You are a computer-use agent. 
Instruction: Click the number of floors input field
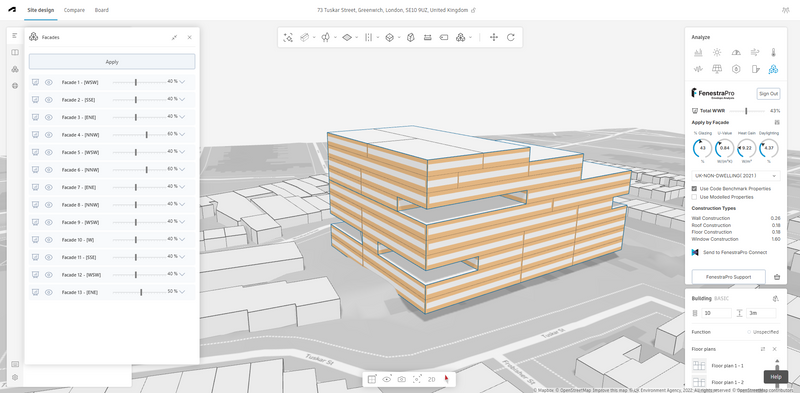716,313
